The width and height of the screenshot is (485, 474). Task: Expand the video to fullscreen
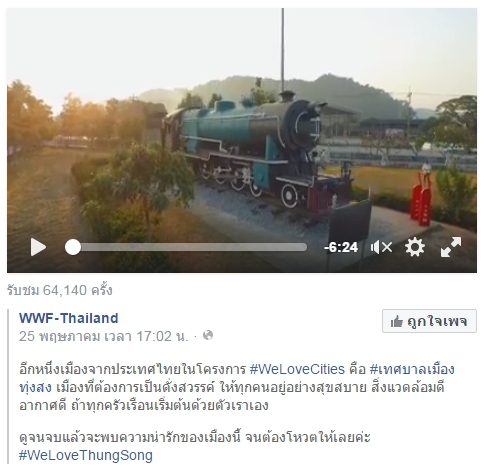click(x=451, y=247)
